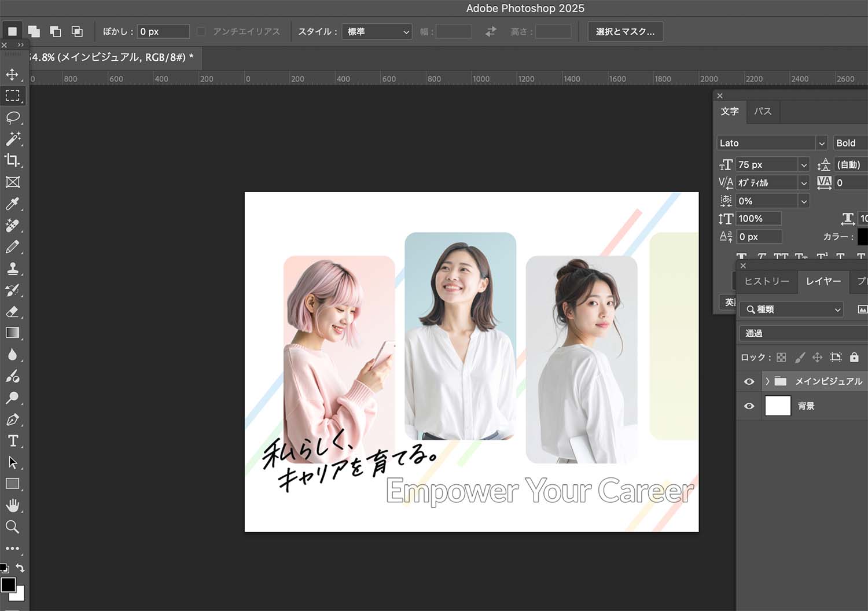Switch to the ヒストリー tab
The width and height of the screenshot is (868, 611).
pos(766,281)
